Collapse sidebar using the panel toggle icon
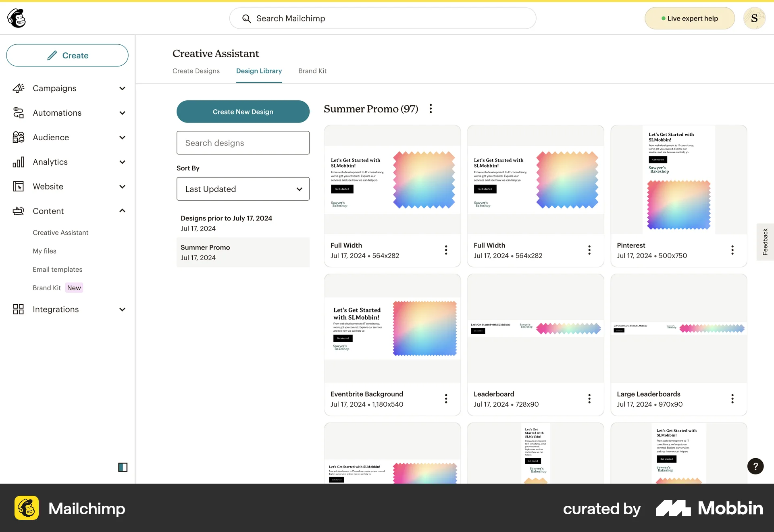This screenshot has height=532, width=774. tap(123, 467)
